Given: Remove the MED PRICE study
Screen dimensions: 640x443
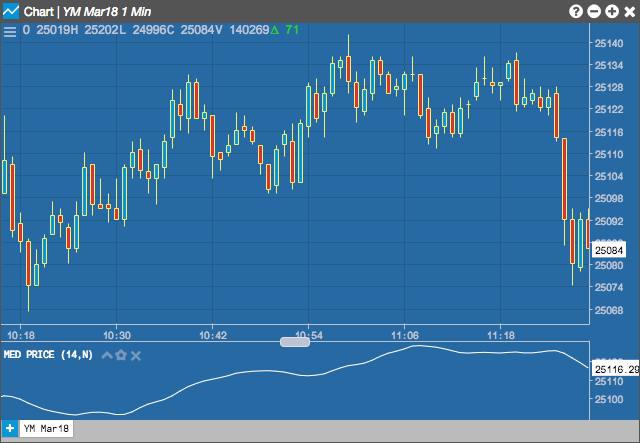Looking at the screenshot, I should point(136,356).
